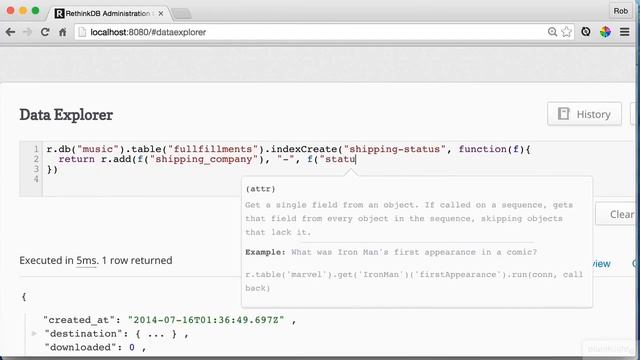The height and width of the screenshot is (360, 640).
Task: Expand the "destination" field triangle
Action: (34, 334)
